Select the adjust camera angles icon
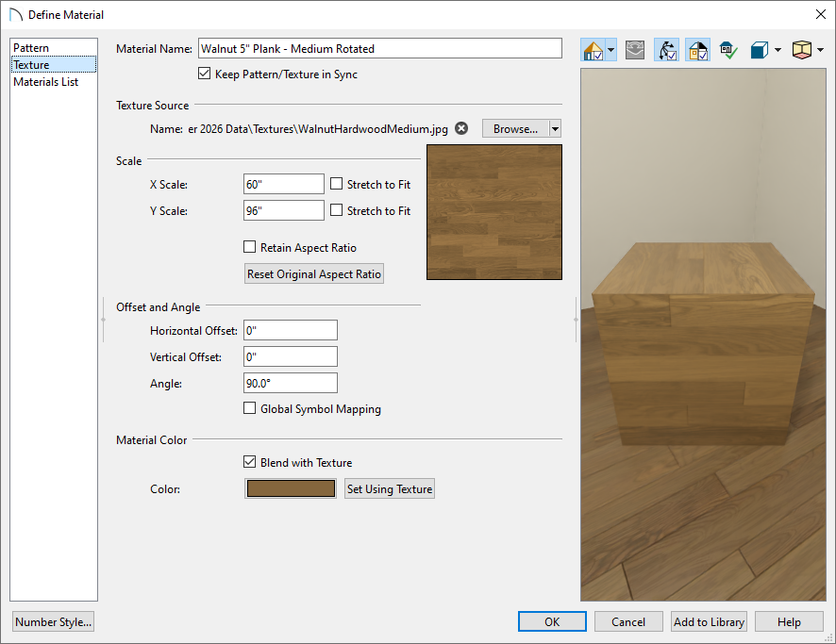 coord(666,49)
